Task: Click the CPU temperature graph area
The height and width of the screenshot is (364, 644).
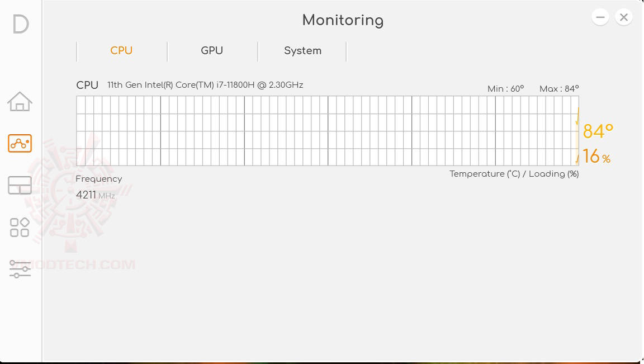Action: pos(327,131)
